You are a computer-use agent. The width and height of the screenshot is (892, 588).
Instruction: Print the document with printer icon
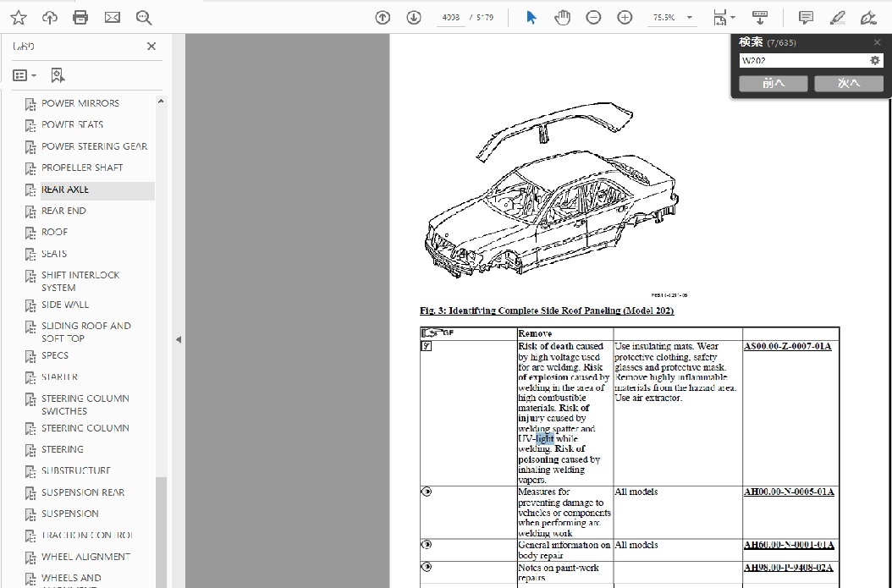click(80, 18)
